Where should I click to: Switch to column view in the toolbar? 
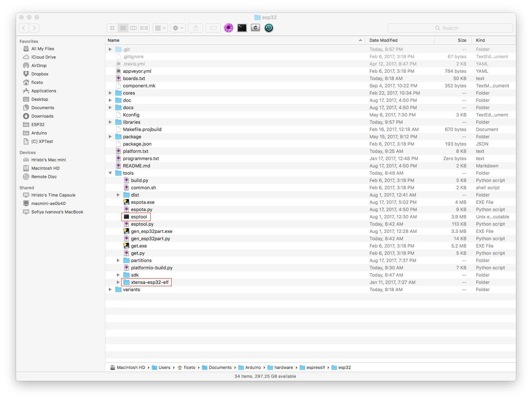133,28
